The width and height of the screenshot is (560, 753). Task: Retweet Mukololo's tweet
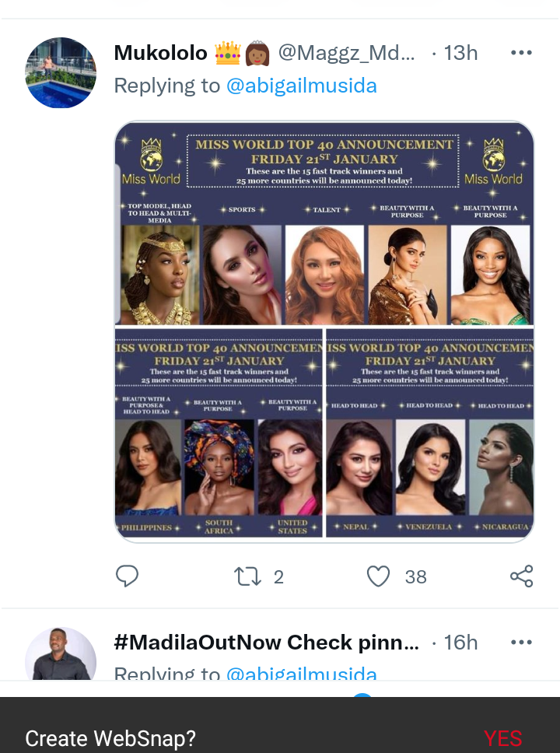point(247,576)
